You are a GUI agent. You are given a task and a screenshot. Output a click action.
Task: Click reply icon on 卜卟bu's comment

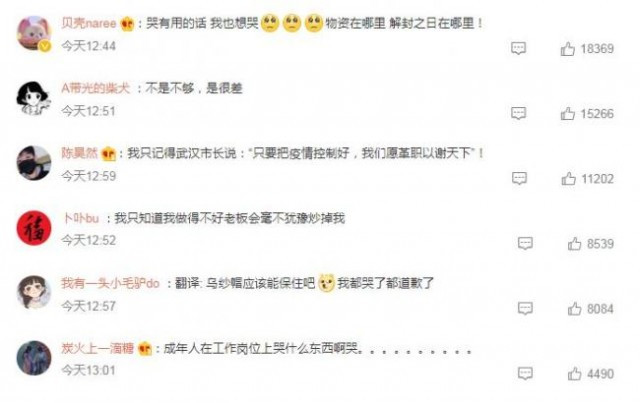(525, 243)
